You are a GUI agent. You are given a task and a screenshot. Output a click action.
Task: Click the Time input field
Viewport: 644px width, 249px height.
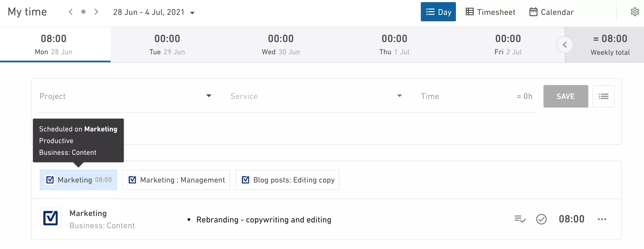(477, 96)
